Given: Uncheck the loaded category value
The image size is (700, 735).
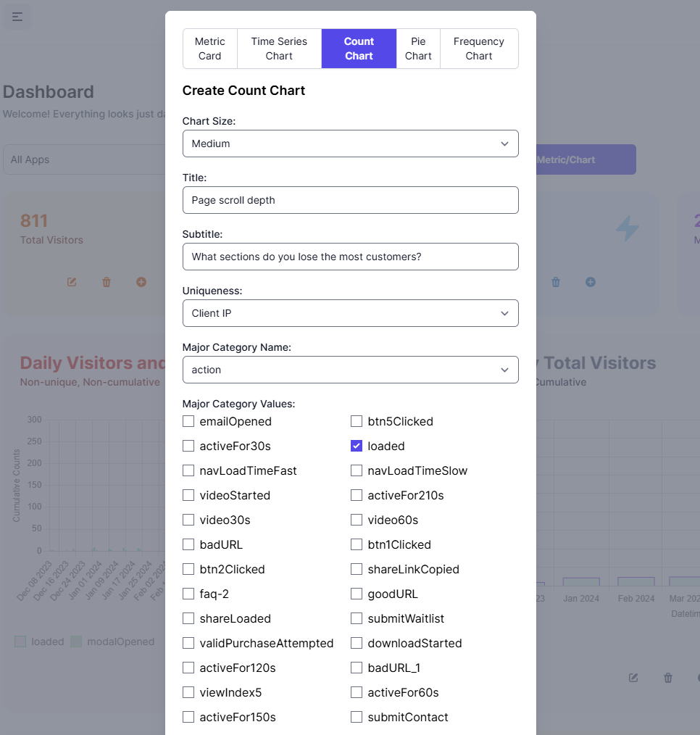Looking at the screenshot, I should pyautogui.click(x=357, y=446).
